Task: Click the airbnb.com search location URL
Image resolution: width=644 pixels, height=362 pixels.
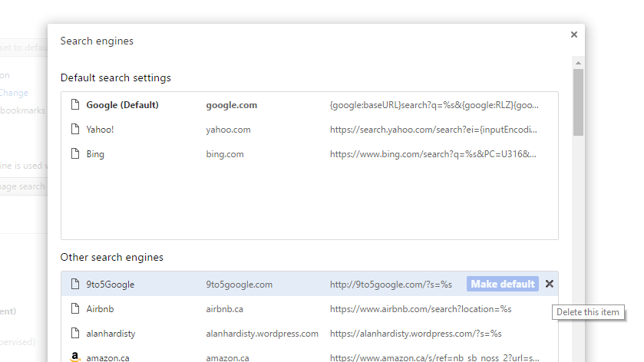Action: pos(421,309)
